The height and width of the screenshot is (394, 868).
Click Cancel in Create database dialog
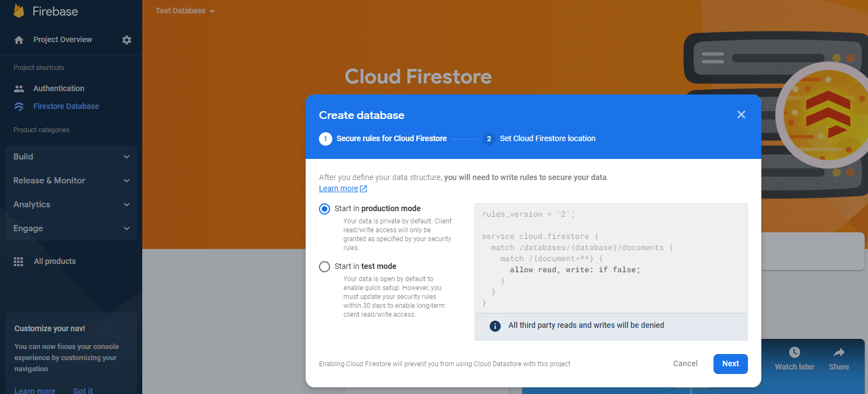pyautogui.click(x=685, y=364)
